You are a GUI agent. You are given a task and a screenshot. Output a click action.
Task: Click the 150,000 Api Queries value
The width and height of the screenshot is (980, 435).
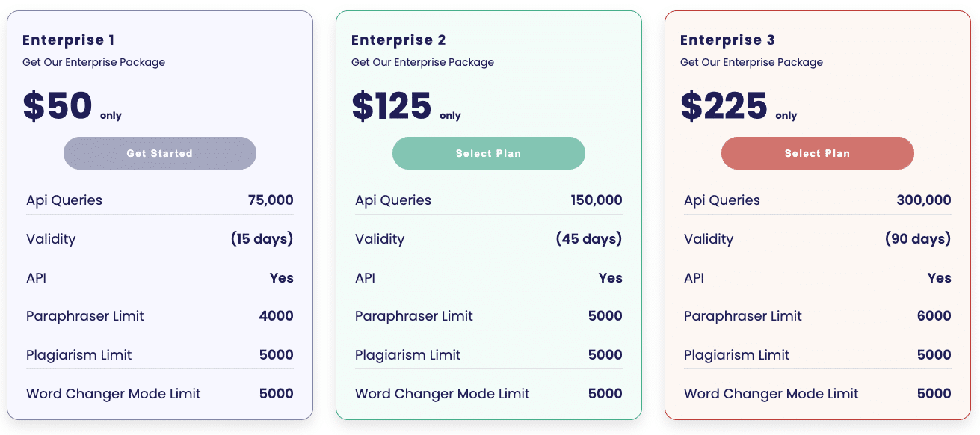[597, 200]
